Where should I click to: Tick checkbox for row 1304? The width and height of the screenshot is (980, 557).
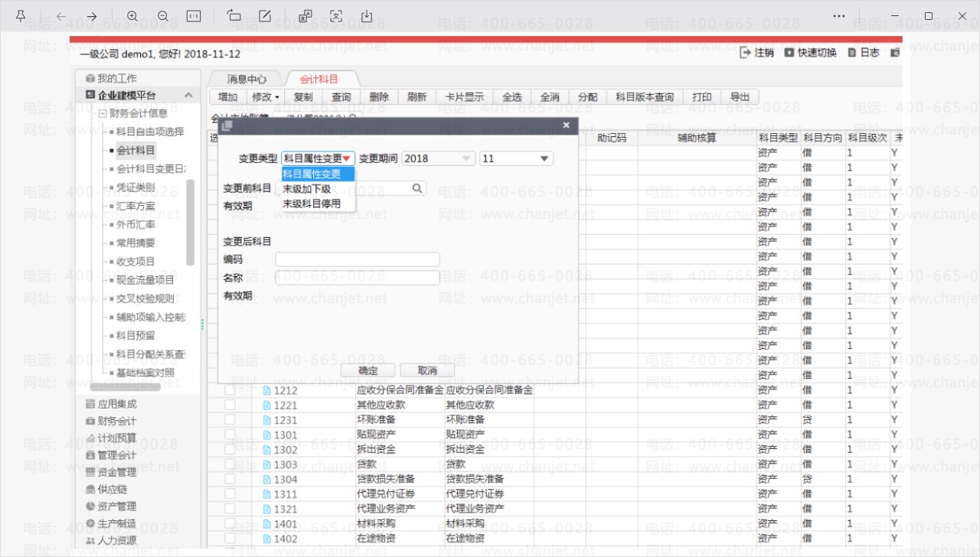point(230,479)
